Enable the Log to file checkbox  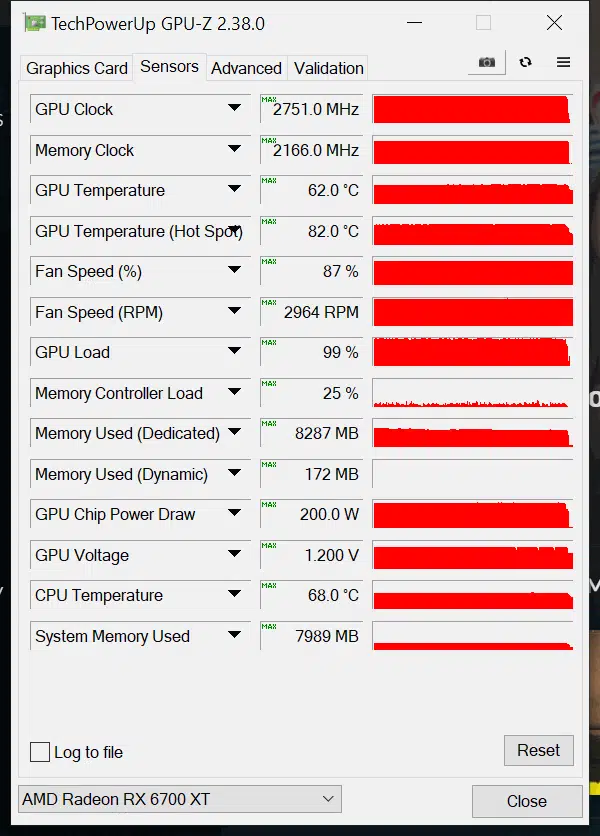40,752
